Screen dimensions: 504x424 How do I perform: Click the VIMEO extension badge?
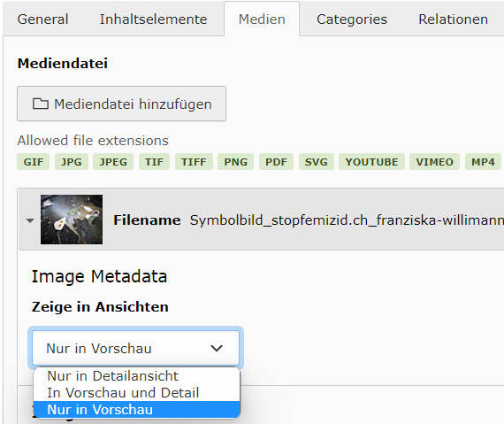434,162
